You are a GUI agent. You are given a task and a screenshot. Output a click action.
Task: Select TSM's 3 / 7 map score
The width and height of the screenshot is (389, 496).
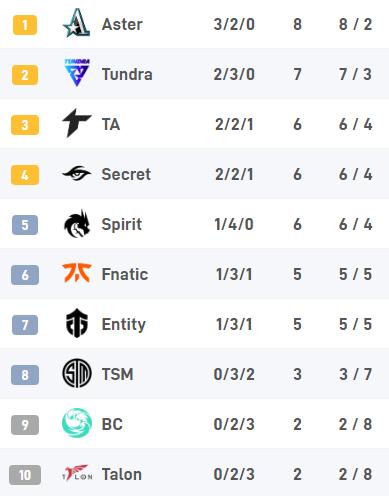click(x=355, y=374)
